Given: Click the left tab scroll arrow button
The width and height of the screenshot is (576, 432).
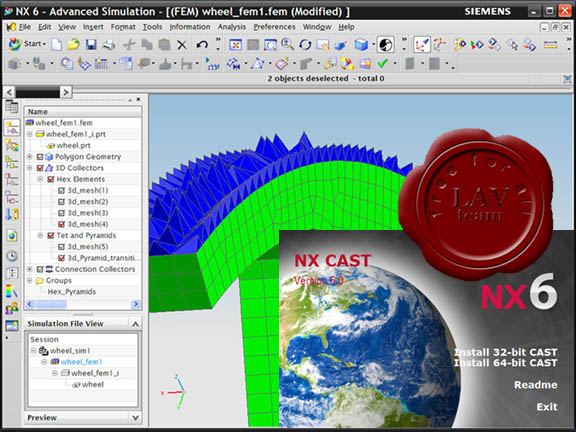Looking at the screenshot, I should coord(9,92).
